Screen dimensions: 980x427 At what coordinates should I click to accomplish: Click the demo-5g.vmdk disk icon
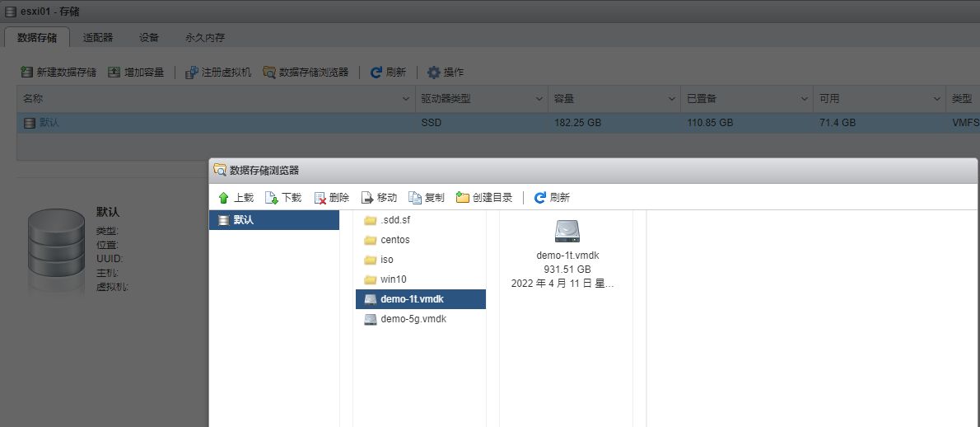click(x=370, y=320)
